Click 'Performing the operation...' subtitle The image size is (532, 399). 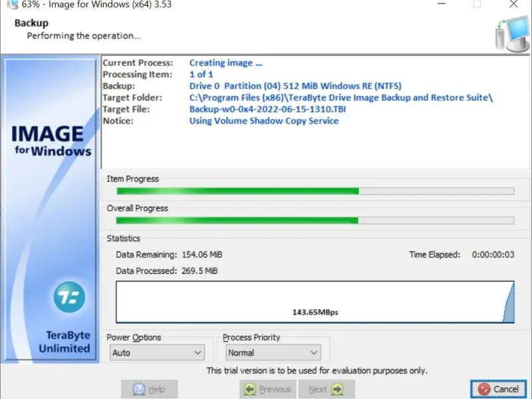coord(84,36)
